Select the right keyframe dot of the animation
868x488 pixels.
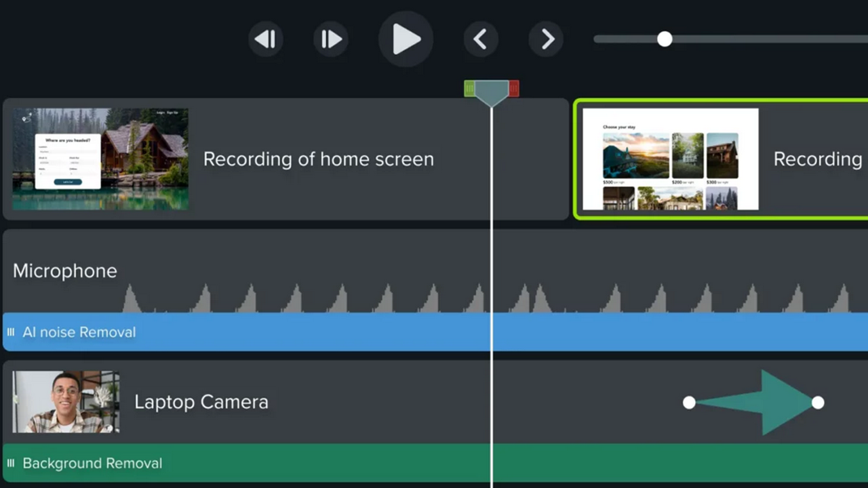[818, 403]
